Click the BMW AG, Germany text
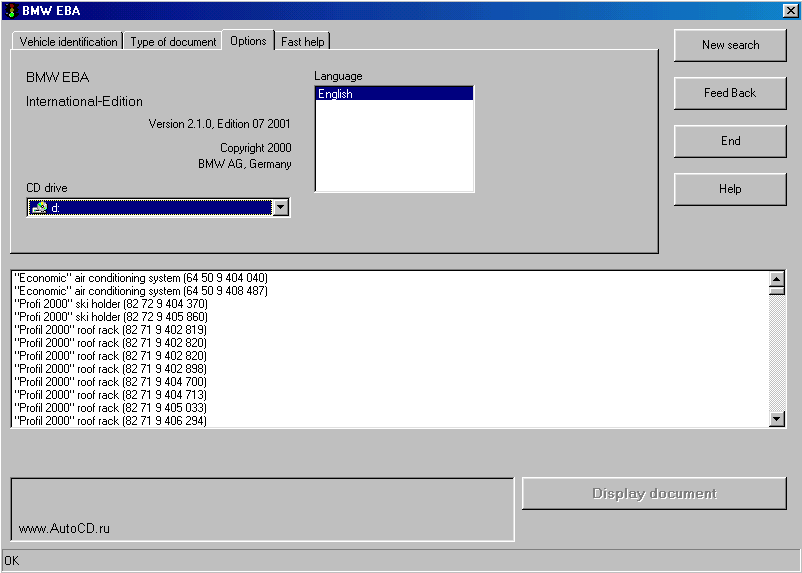The width and height of the screenshot is (802, 573). point(244,164)
